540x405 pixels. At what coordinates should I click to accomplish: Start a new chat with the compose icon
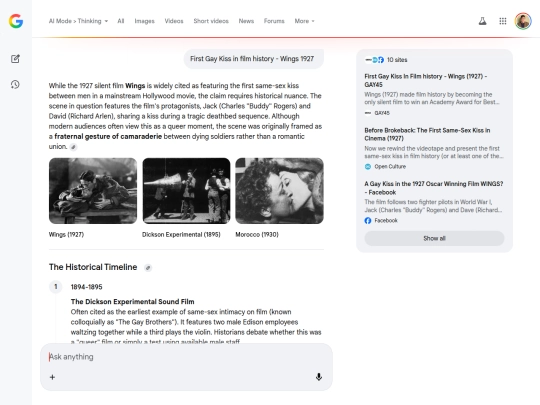tap(15, 59)
